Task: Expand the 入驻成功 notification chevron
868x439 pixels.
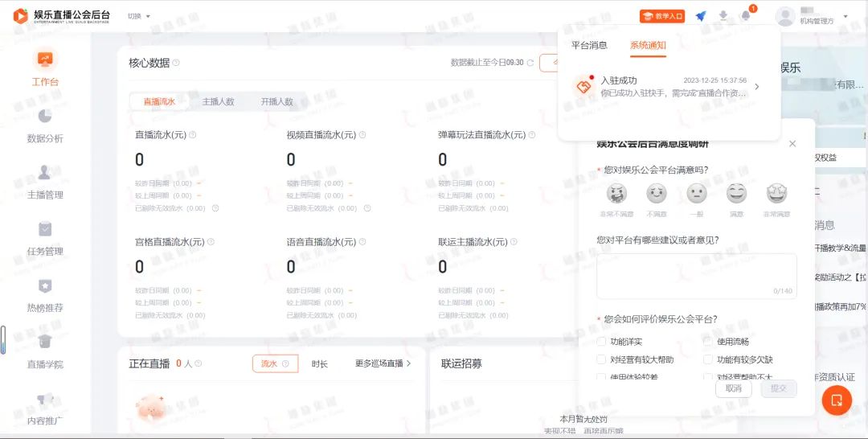Action: [x=757, y=86]
